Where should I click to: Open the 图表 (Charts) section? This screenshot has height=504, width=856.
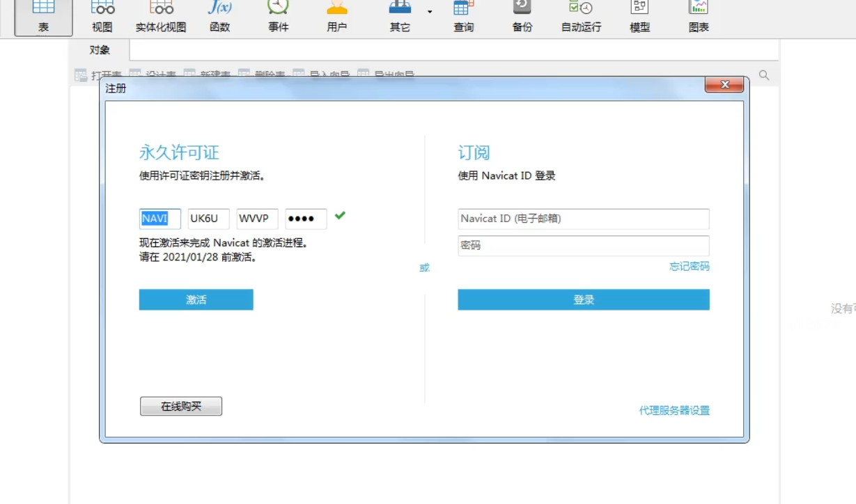point(699,17)
